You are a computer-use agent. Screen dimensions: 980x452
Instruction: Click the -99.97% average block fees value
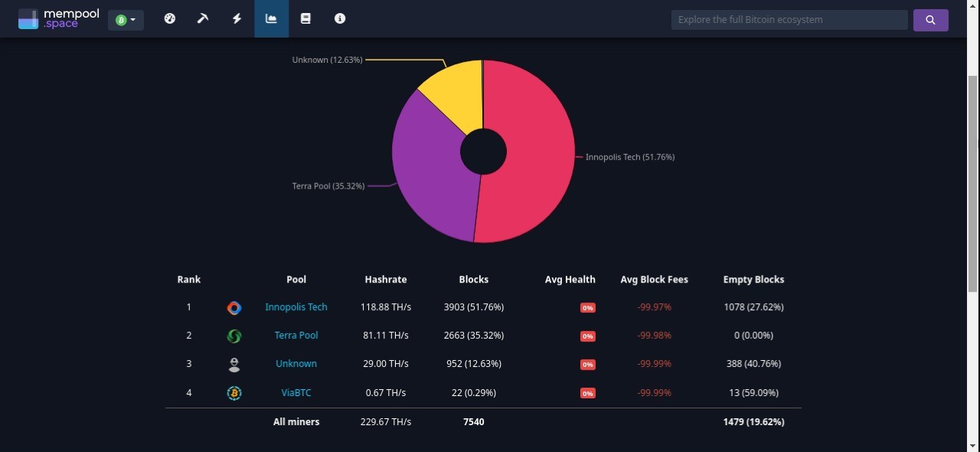[x=655, y=307]
